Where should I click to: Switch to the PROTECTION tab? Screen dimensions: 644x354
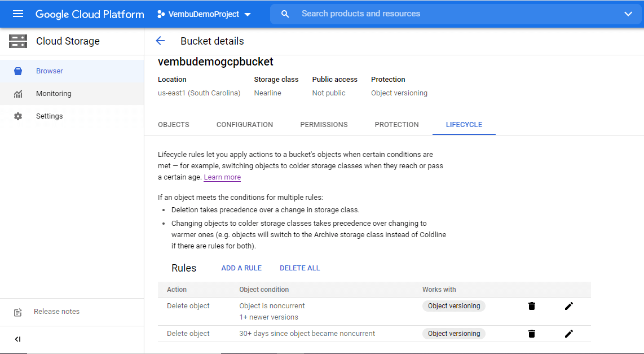click(x=397, y=125)
